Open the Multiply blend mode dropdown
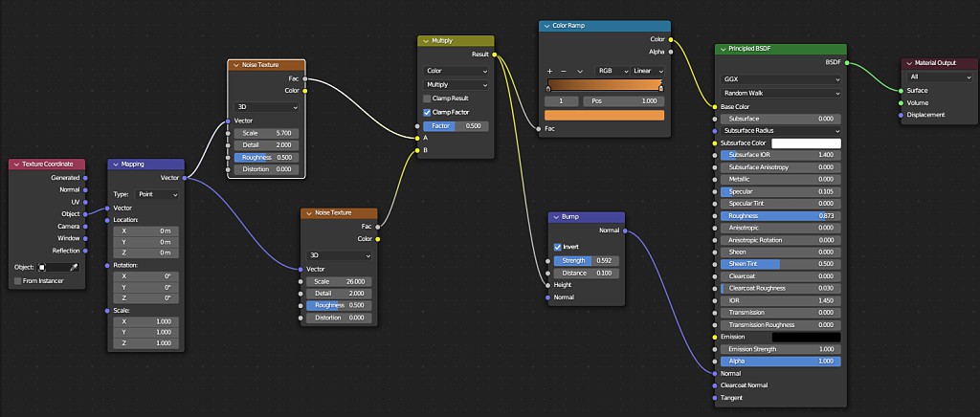This screenshot has height=417, width=980. click(x=456, y=85)
